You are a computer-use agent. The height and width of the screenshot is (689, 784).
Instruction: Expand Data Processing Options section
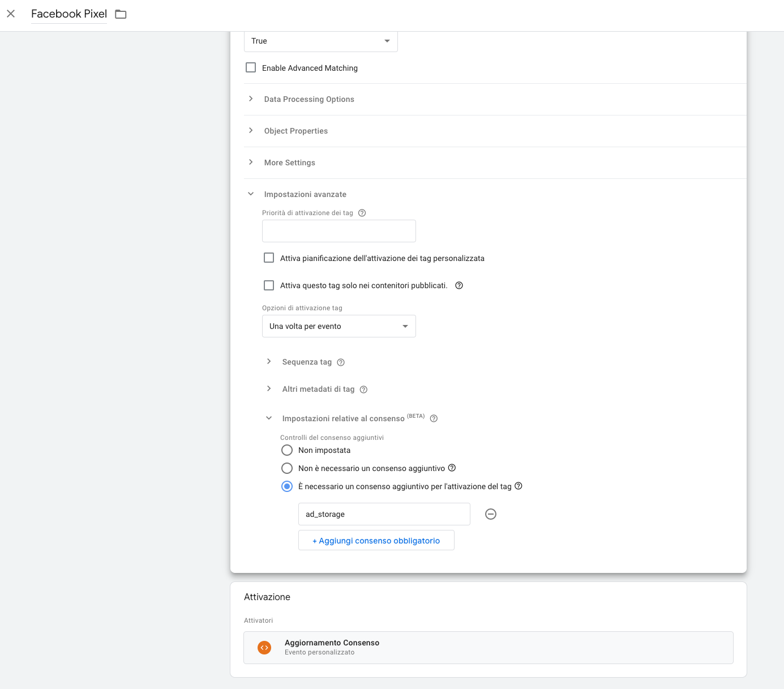tap(251, 99)
